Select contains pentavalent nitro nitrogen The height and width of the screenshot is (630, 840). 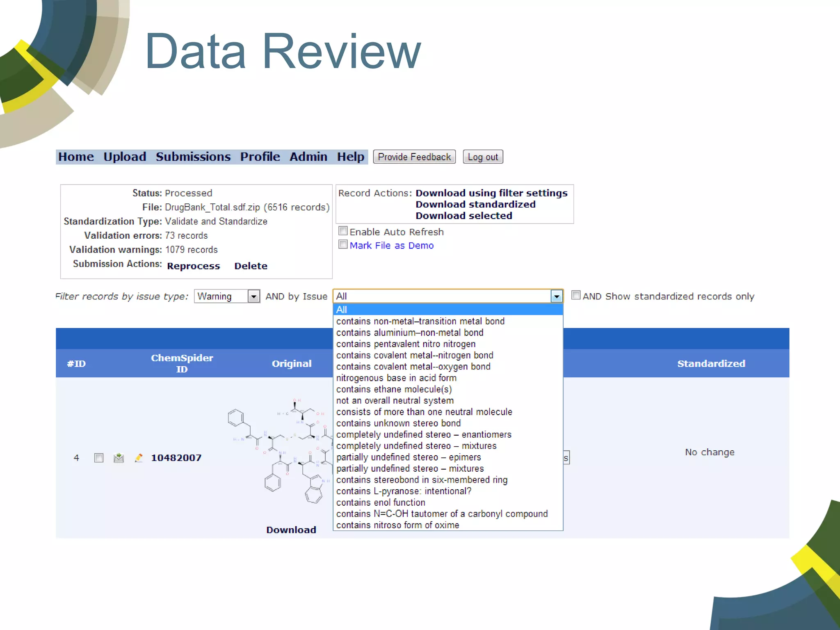[x=448, y=344]
